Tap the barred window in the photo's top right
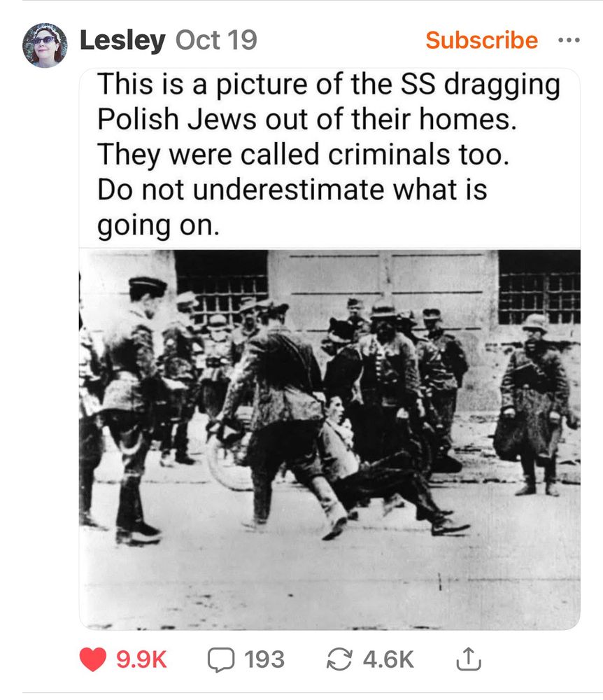Viewport: 603px width, 700px height. [x=539, y=287]
